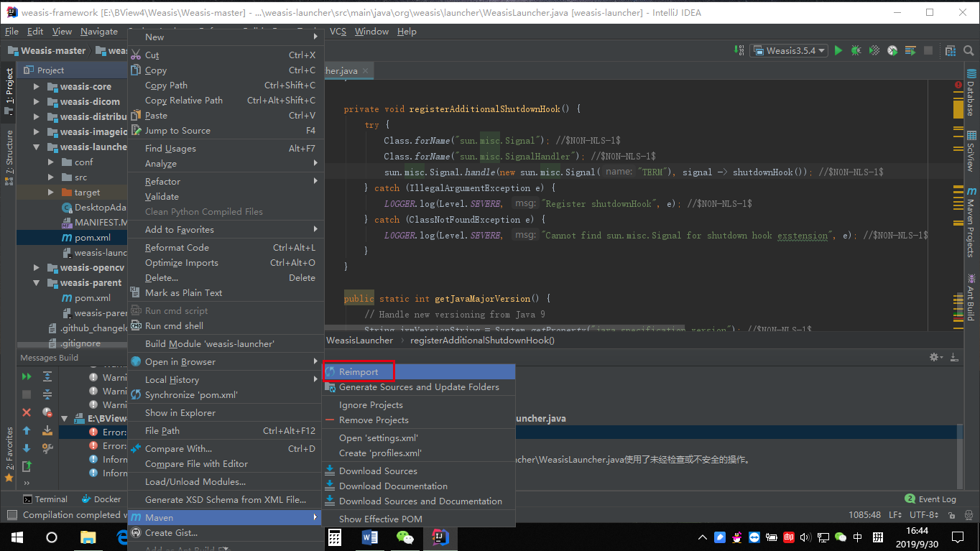
Task: Open Search Everywhere magnifier
Action: tap(969, 50)
